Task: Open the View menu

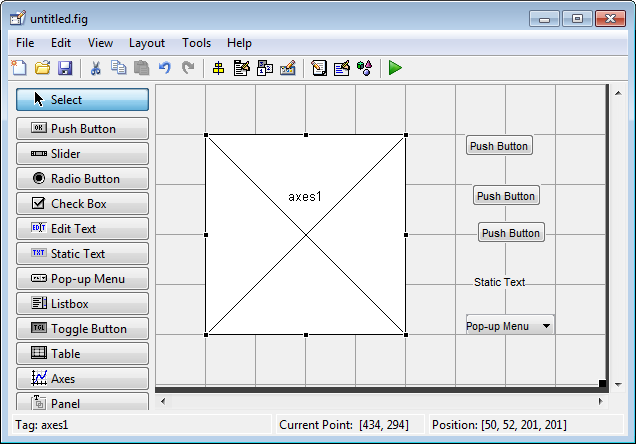Action: click(x=100, y=43)
